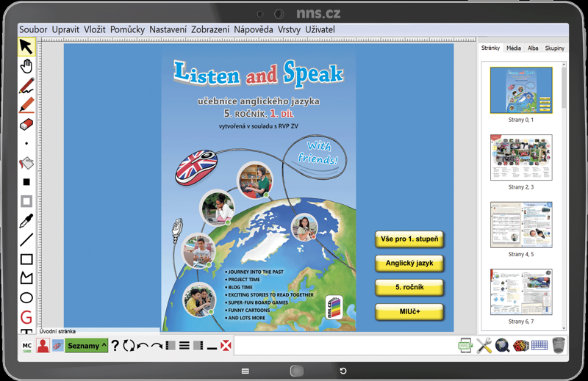Select the orange highlighter tool

pos(26,105)
